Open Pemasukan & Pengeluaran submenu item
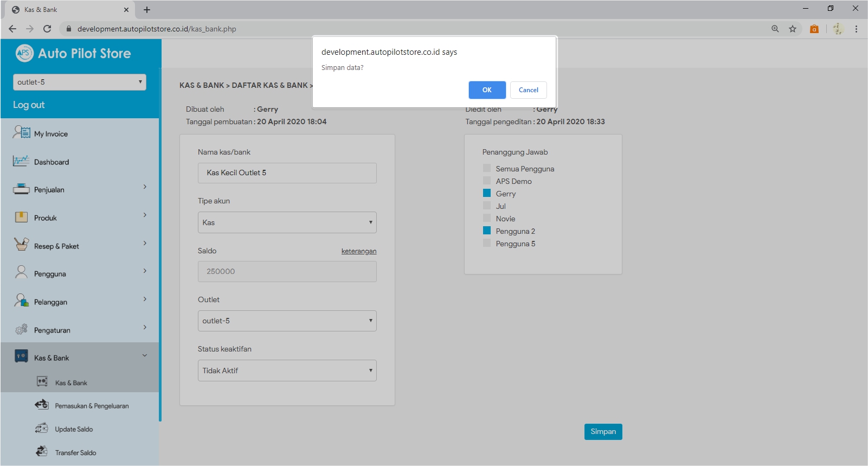 tap(92, 406)
